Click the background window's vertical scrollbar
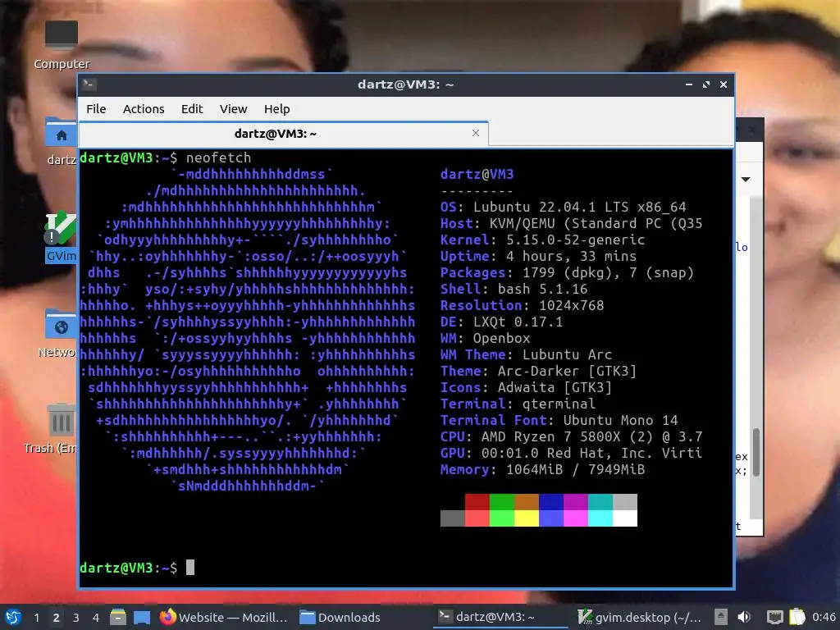Screen dimensions: 840x630 756,452
